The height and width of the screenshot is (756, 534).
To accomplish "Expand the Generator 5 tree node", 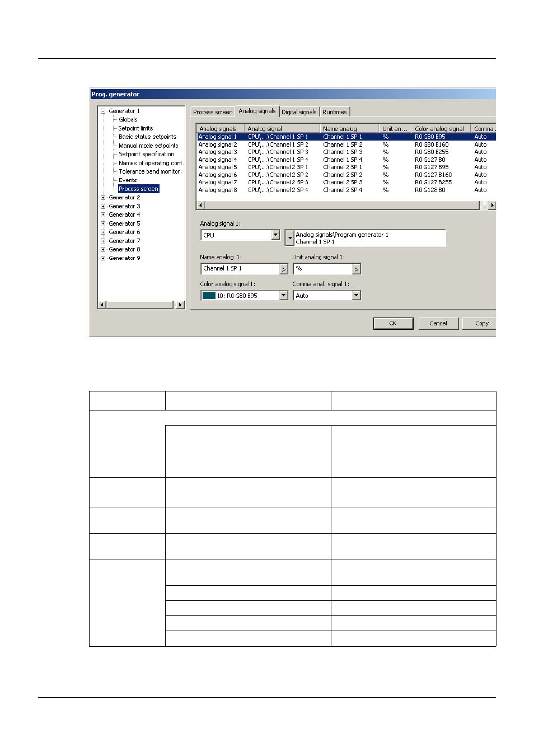I will pyautogui.click(x=103, y=223).
